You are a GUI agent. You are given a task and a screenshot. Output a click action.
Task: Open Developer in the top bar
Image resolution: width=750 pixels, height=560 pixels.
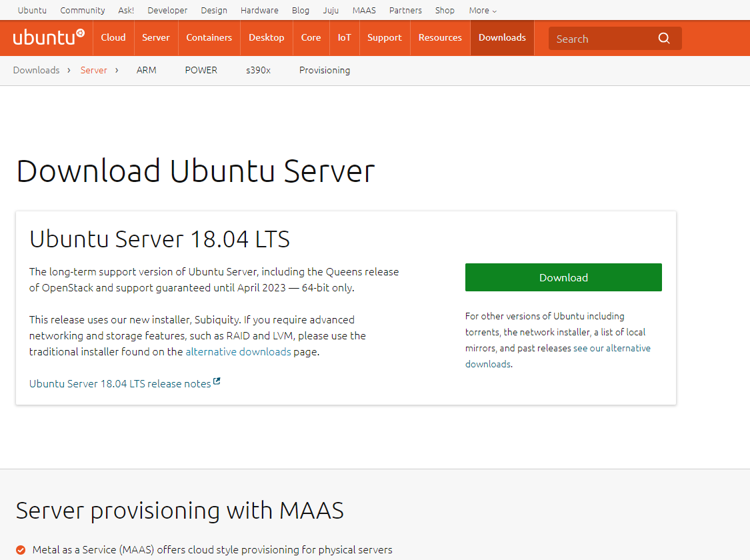tap(167, 10)
